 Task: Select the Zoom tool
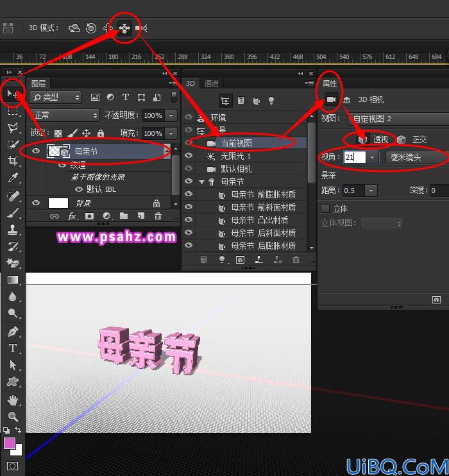(12, 416)
